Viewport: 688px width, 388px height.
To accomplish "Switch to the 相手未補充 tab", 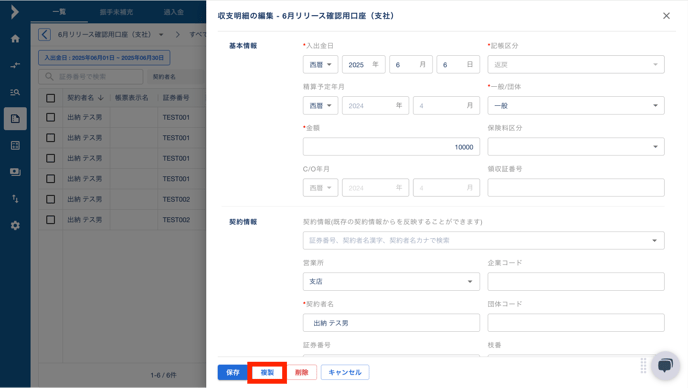I will click(x=116, y=12).
